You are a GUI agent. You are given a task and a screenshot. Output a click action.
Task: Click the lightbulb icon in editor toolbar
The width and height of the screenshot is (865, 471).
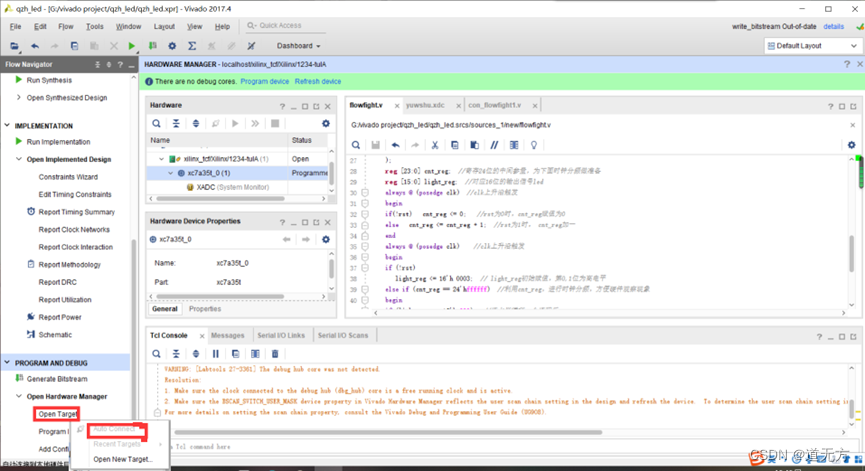tap(533, 145)
